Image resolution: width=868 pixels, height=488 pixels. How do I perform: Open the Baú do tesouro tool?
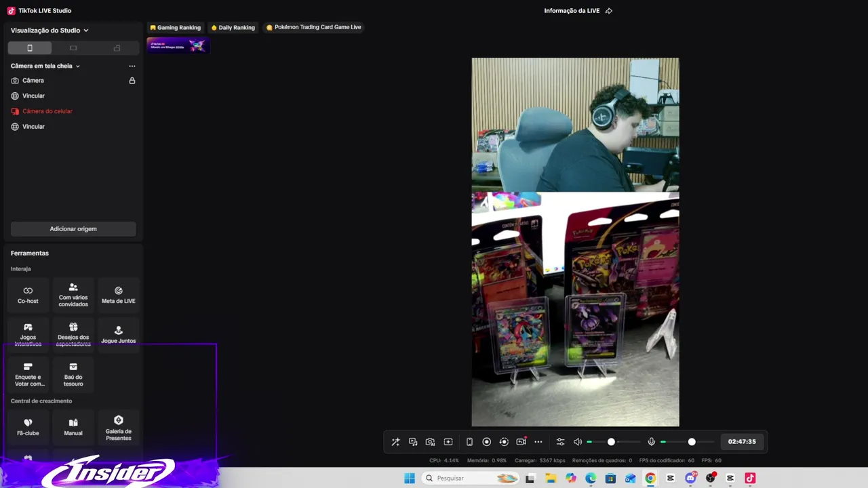point(73,374)
